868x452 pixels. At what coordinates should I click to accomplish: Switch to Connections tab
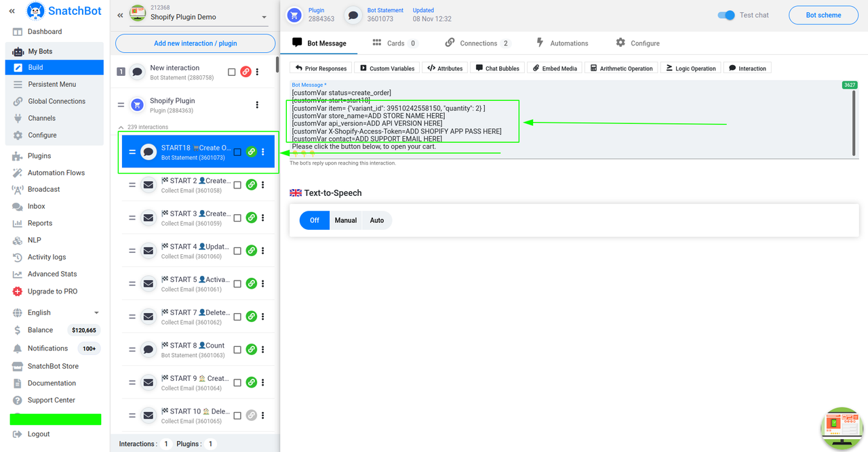point(477,43)
